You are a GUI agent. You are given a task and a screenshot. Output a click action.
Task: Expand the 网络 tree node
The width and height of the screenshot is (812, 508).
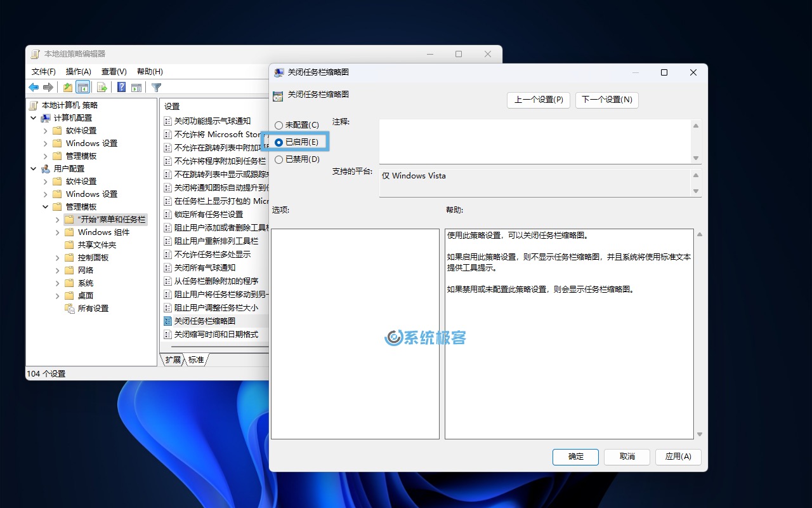pyautogui.click(x=57, y=271)
